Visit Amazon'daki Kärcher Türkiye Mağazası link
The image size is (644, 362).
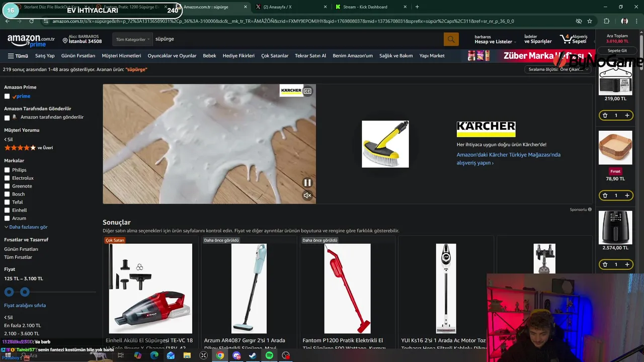[508, 159]
